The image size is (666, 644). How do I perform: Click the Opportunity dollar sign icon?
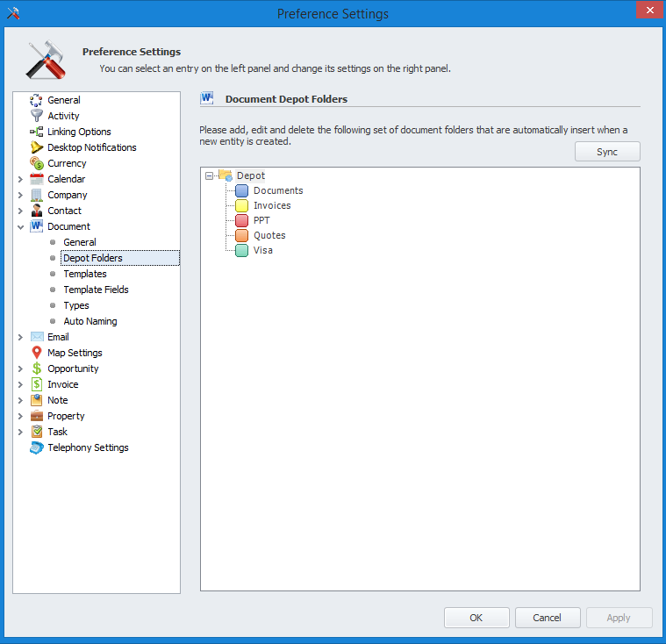(36, 369)
